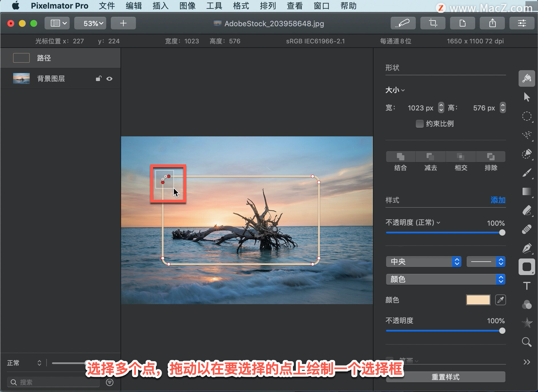This screenshot has height=392, width=538.
Task: Select the Quick Selection tool
Action: pos(527,154)
